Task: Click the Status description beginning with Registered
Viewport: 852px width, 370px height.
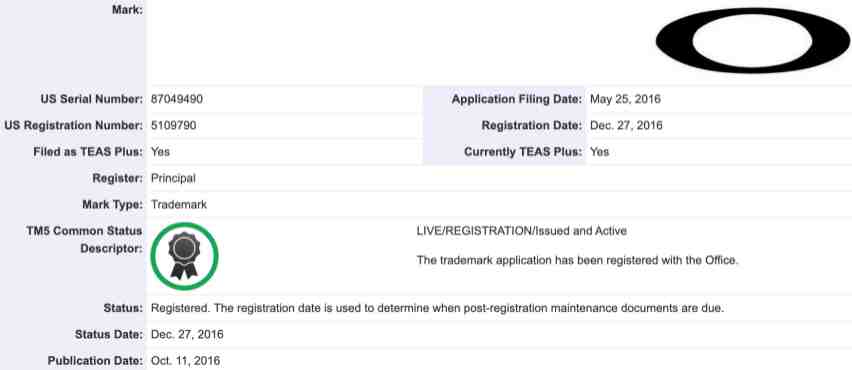Action: pos(437,309)
